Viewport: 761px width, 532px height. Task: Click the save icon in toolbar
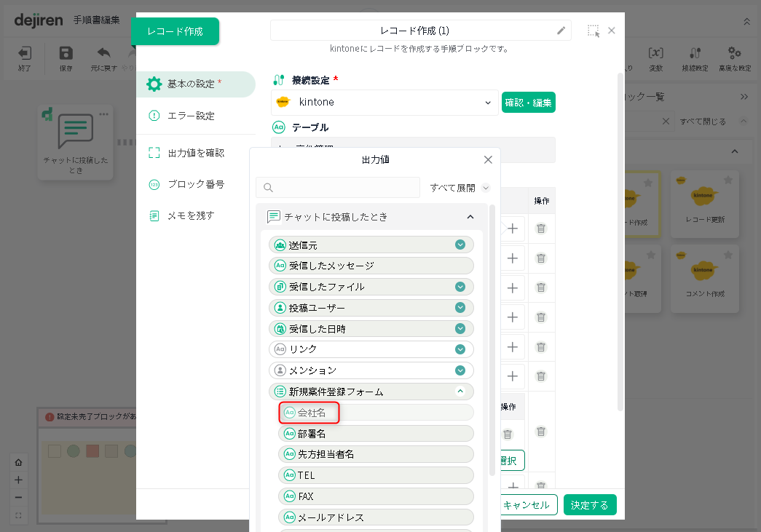(x=66, y=53)
